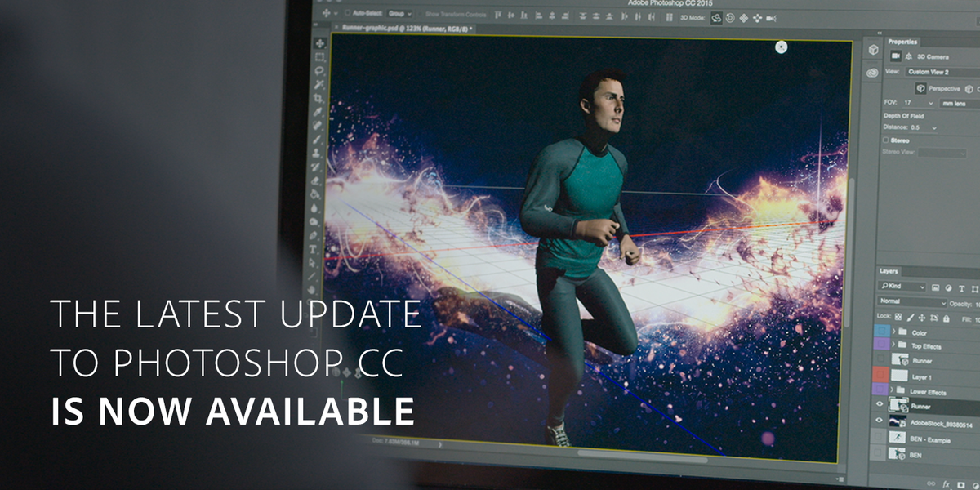980x490 pixels.
Task: Show the Layer 1 visibility box
Action: (880, 376)
